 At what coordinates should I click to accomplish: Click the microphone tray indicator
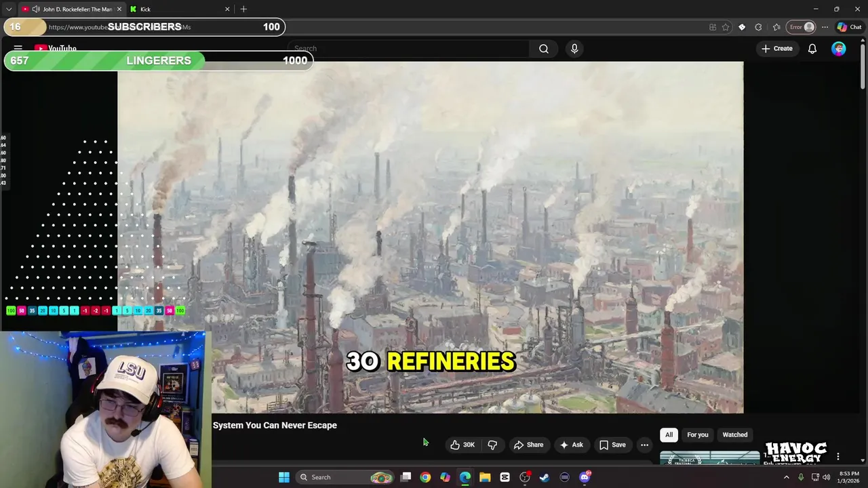pyautogui.click(x=801, y=477)
